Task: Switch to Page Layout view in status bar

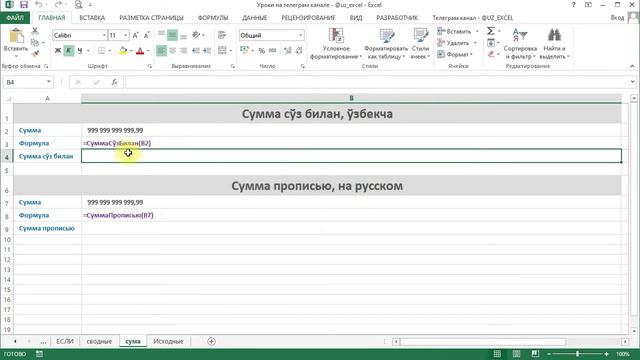Action: pos(516,354)
